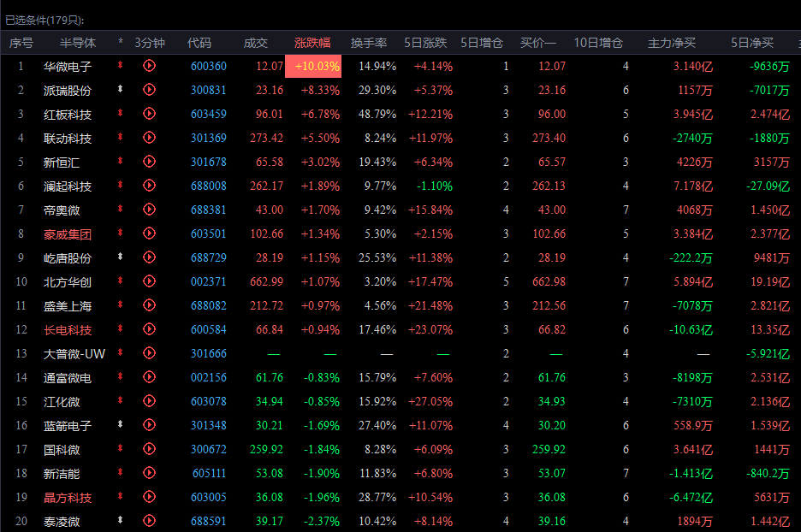Sort by 涨跌幅 column header
This screenshot has width=801, height=532.
(x=312, y=43)
